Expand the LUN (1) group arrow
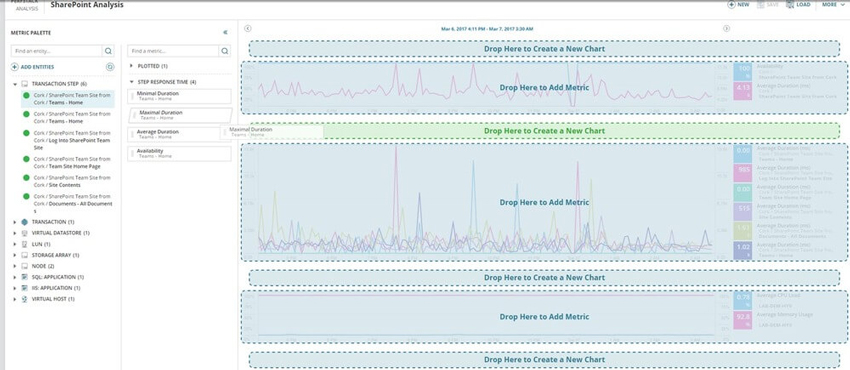The image size is (850, 370). click(15, 244)
